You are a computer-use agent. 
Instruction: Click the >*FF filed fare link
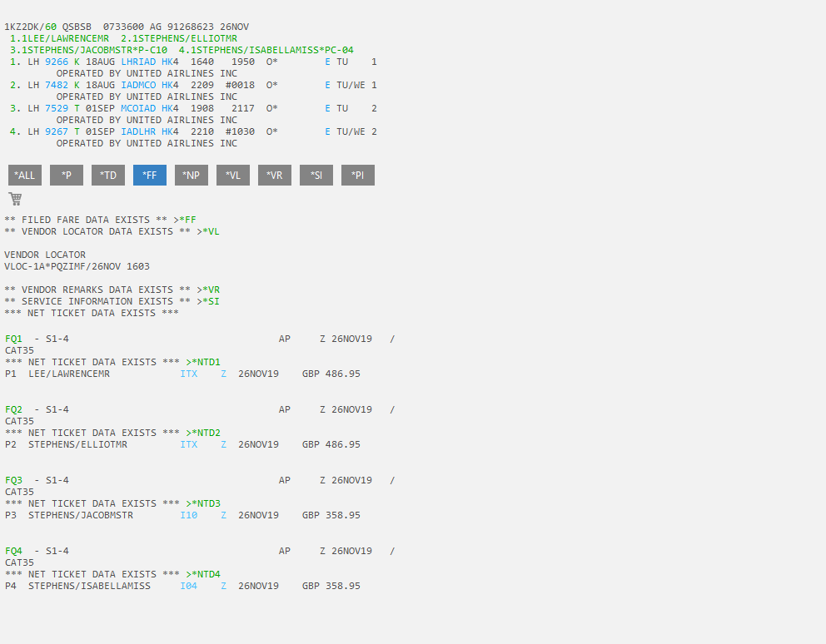point(185,220)
